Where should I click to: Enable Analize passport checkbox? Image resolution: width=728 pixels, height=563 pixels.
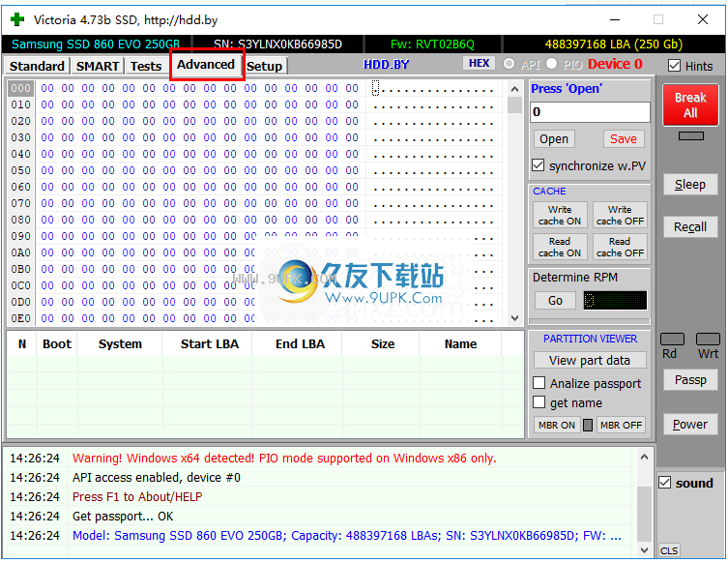point(539,383)
